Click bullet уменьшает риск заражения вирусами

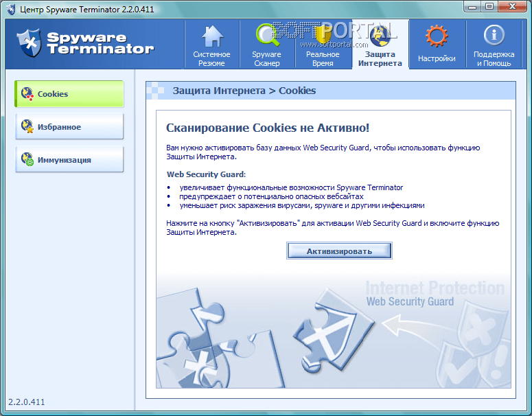click(x=302, y=205)
